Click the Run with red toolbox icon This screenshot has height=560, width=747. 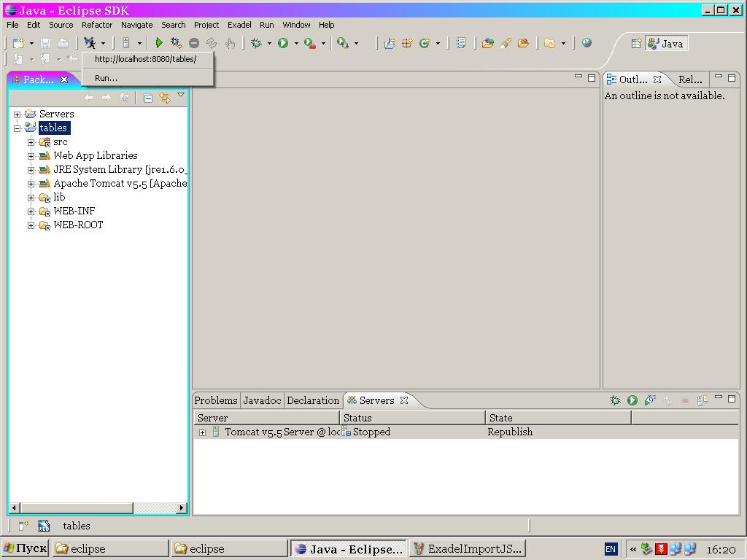point(310,43)
